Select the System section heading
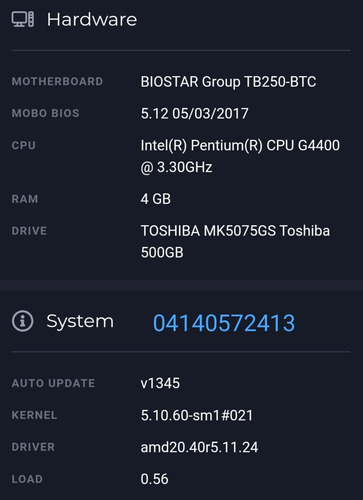This screenshot has height=500, width=363. coord(80,322)
